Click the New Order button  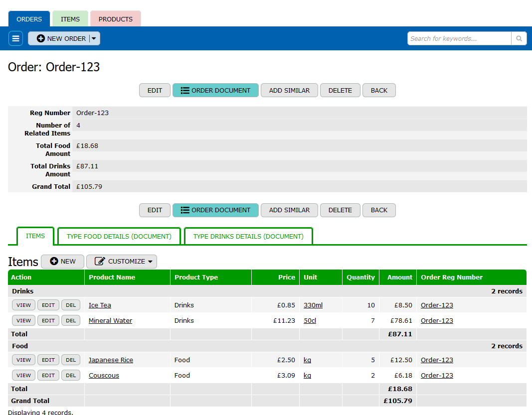tap(59, 38)
